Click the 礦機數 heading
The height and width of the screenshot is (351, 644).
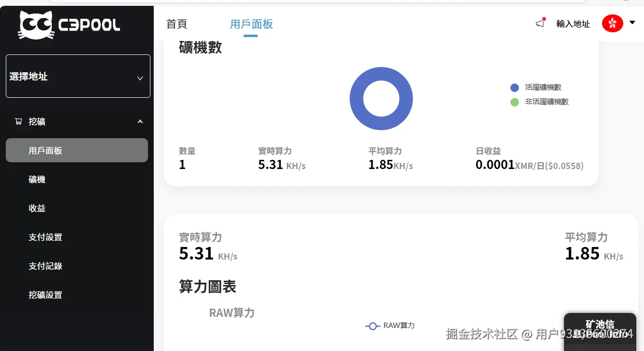[x=201, y=47]
